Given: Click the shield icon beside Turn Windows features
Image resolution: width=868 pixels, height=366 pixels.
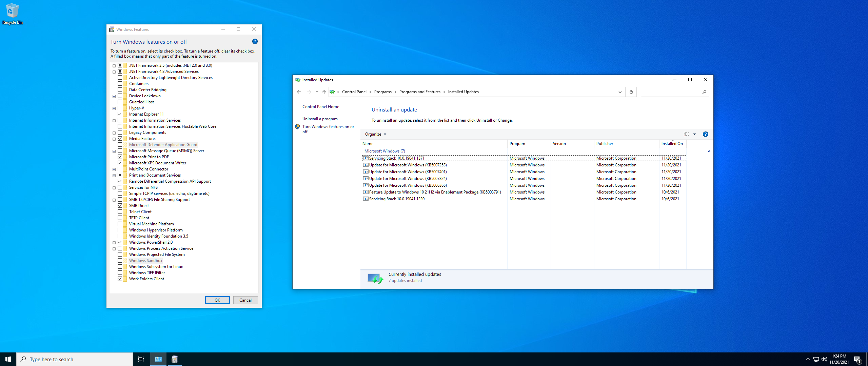Looking at the screenshot, I should click(x=297, y=127).
